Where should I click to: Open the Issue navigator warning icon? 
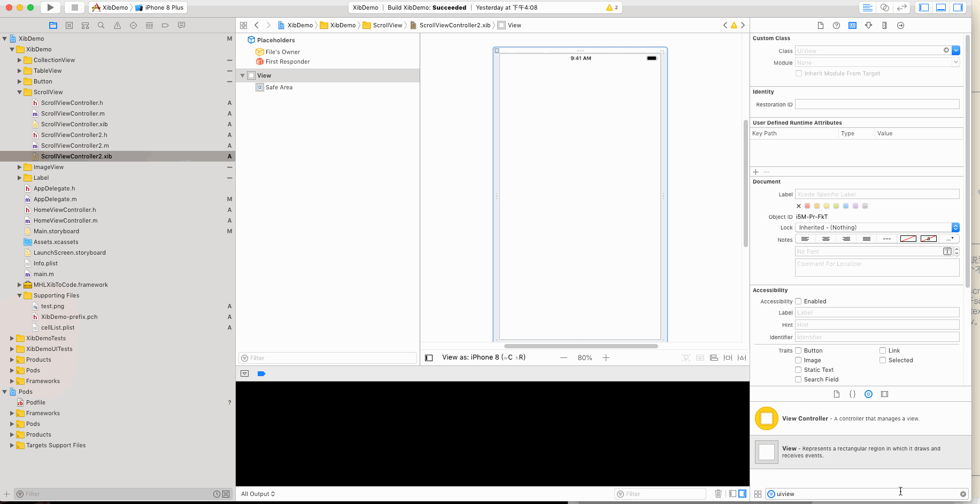tap(117, 25)
